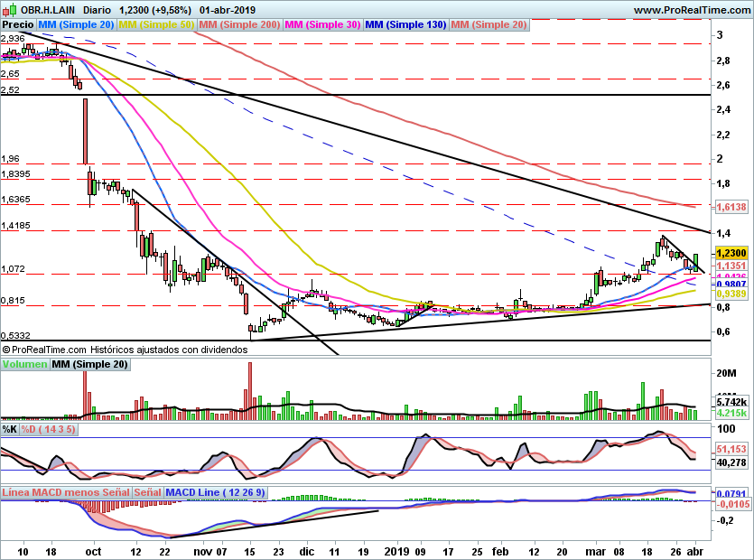Select the MACD Line (12 26 9) label
This screenshot has width=754, height=560.
click(x=215, y=492)
